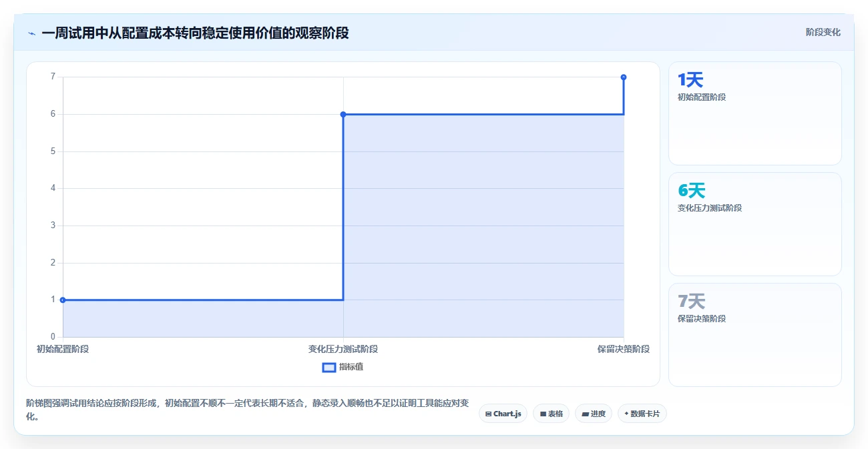Click the y-axis value 0
868x449 pixels.
coord(53,337)
